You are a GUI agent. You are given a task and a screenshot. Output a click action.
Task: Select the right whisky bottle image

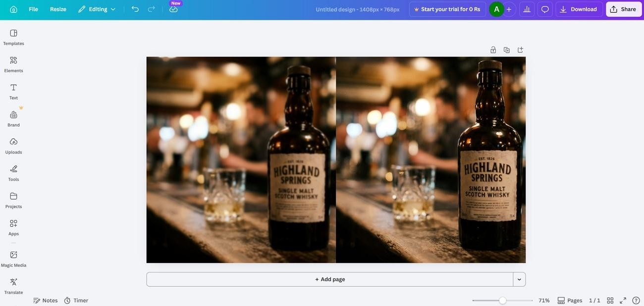click(431, 159)
